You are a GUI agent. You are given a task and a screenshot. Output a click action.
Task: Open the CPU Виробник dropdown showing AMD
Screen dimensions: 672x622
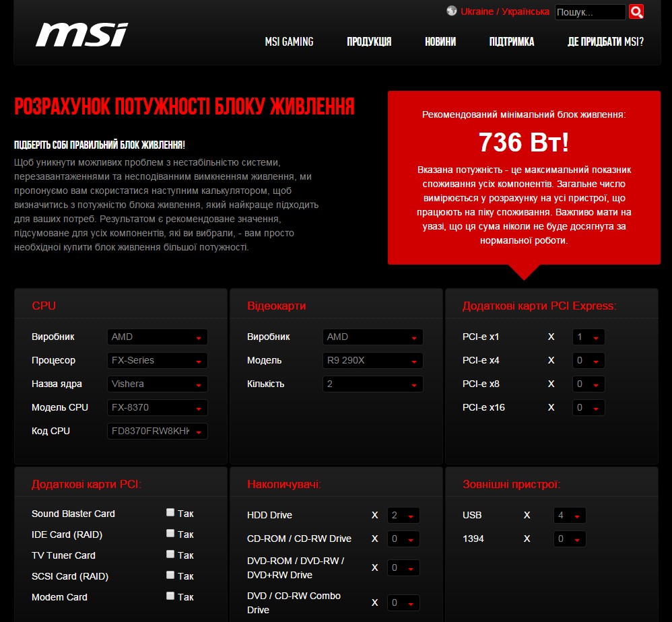point(158,337)
